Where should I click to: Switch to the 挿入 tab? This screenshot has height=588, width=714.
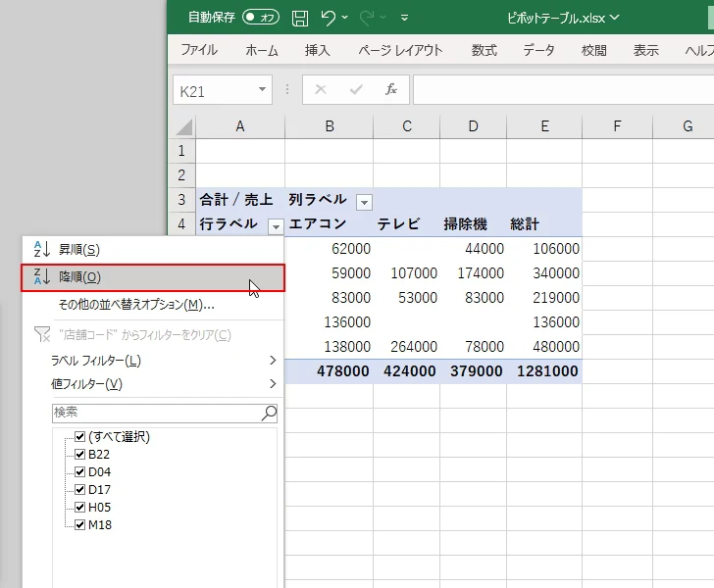click(x=318, y=50)
